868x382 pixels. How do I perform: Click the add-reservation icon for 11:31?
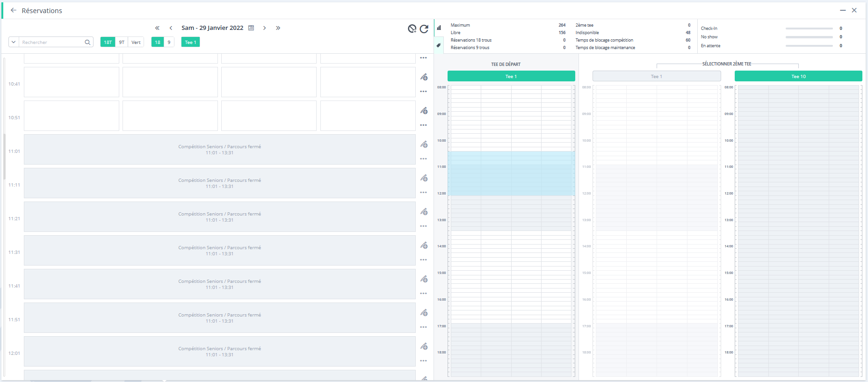coord(424,245)
